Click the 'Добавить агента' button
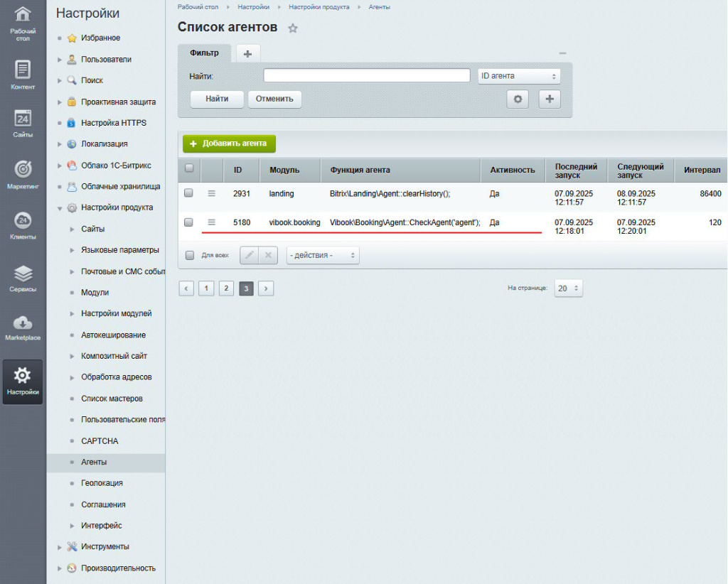 [229, 144]
